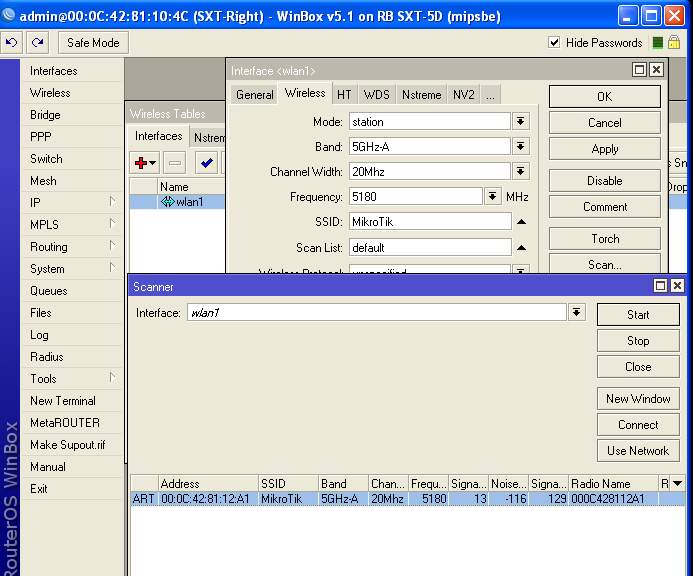
Task: Maximize the Interface wlan1 dialog
Action: 639,70
